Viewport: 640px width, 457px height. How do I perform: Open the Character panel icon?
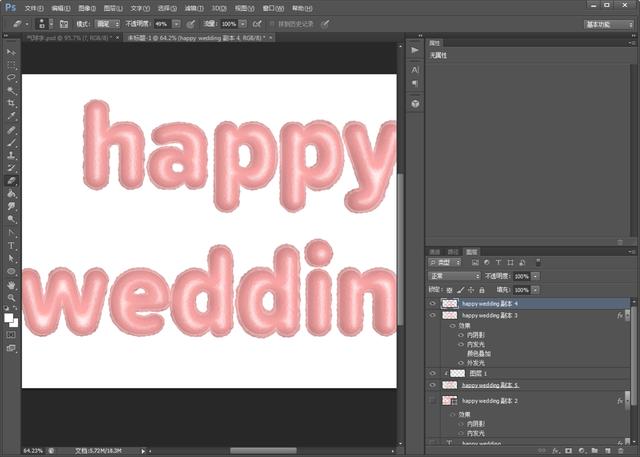pyautogui.click(x=415, y=70)
